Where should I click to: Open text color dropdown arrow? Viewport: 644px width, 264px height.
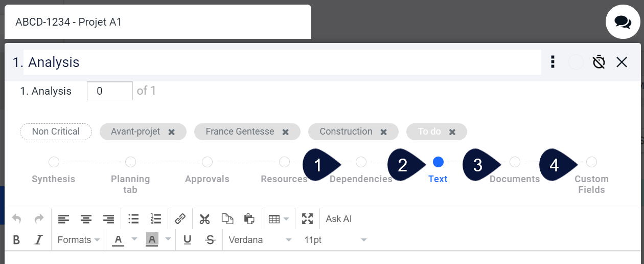134,239
